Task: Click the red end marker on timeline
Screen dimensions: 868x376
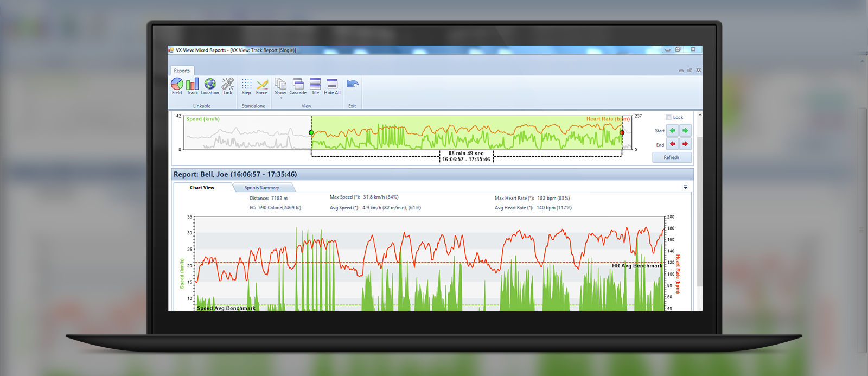Action: click(x=622, y=132)
